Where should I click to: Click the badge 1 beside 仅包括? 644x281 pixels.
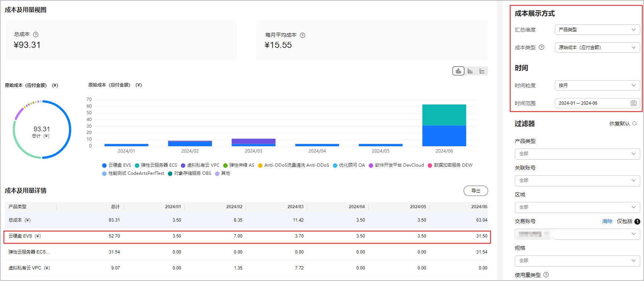point(637,222)
